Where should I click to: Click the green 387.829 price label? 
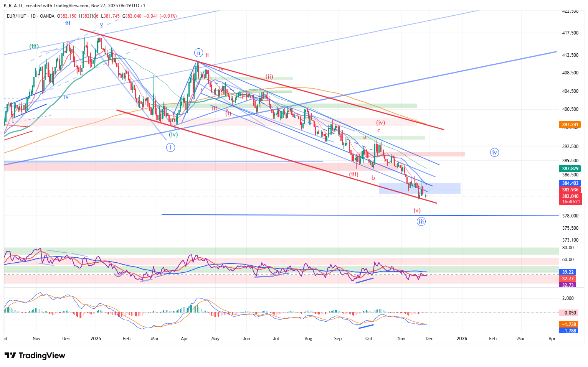tap(570, 169)
